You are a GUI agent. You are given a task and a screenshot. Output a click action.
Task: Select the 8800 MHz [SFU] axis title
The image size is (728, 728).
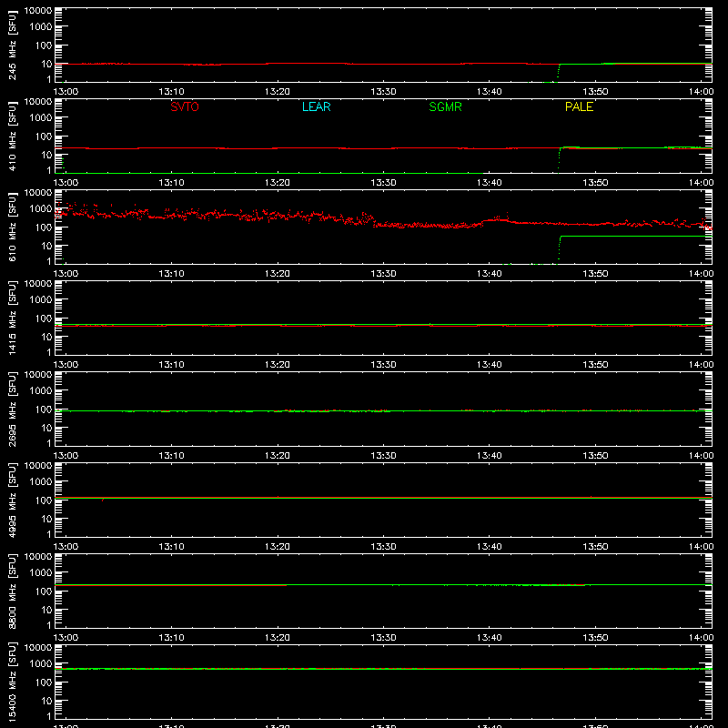(x=12, y=591)
